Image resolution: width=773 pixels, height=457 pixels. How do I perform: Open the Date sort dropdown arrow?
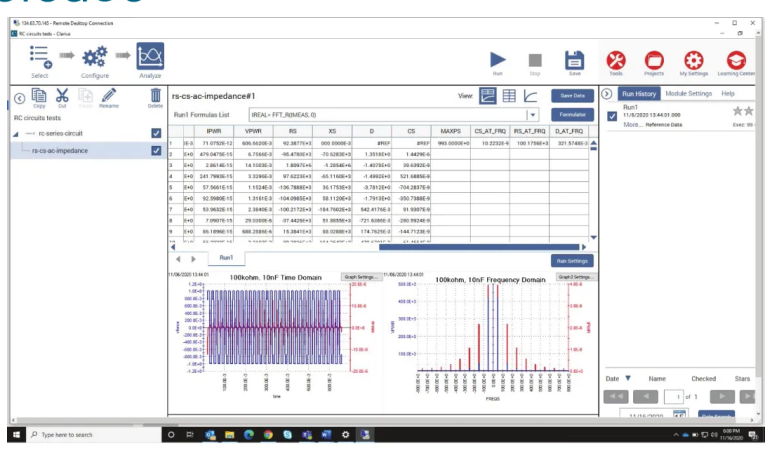(627, 379)
